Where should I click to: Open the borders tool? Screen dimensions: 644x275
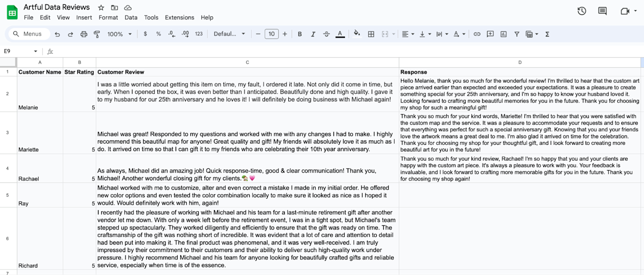371,34
